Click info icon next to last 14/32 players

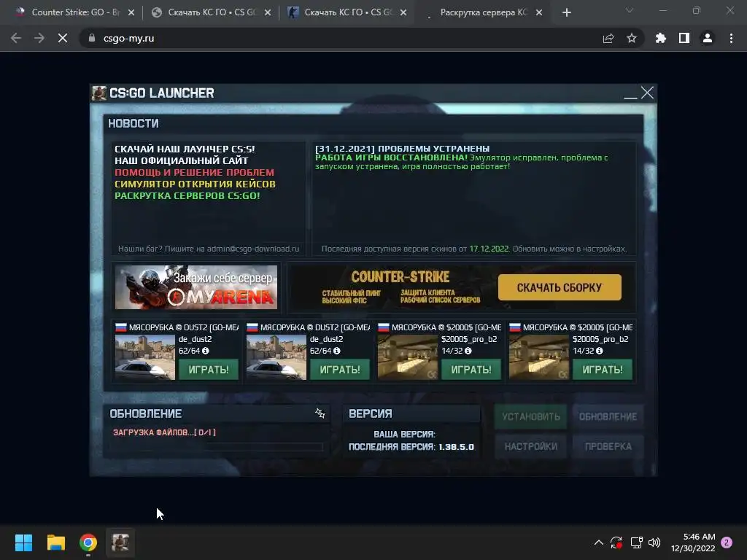click(x=600, y=351)
